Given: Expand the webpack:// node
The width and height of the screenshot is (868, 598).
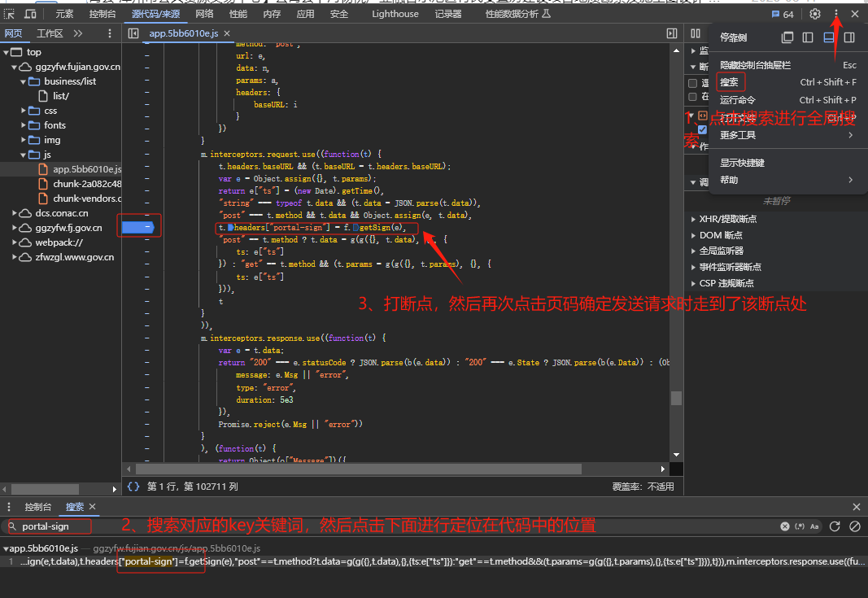Looking at the screenshot, I should [15, 242].
